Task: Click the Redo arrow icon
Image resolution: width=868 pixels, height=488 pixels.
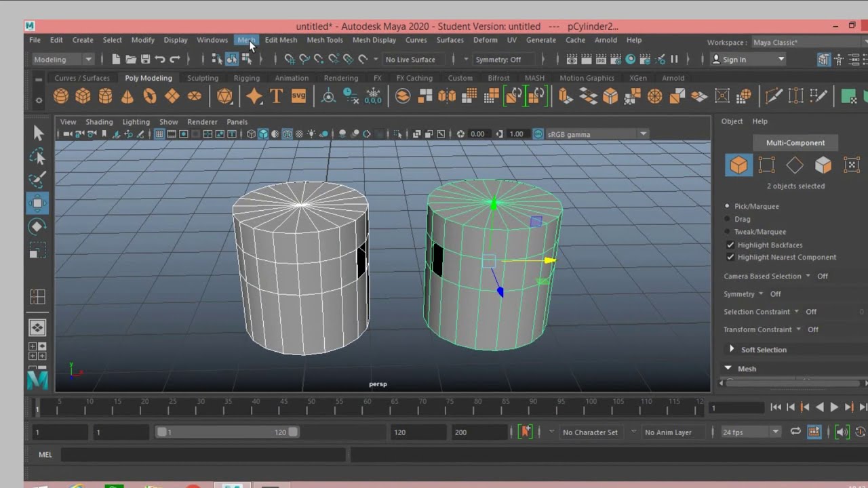Action: (x=175, y=59)
